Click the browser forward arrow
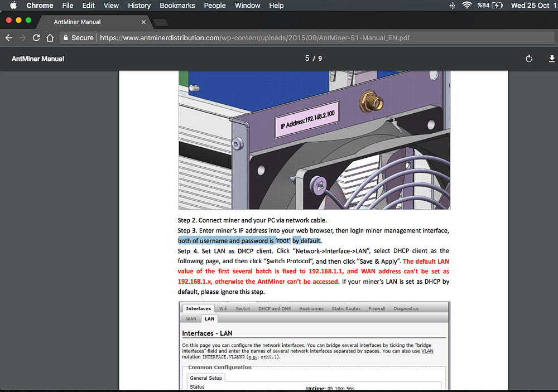Image resolution: width=558 pixels, height=392 pixels. click(x=22, y=38)
